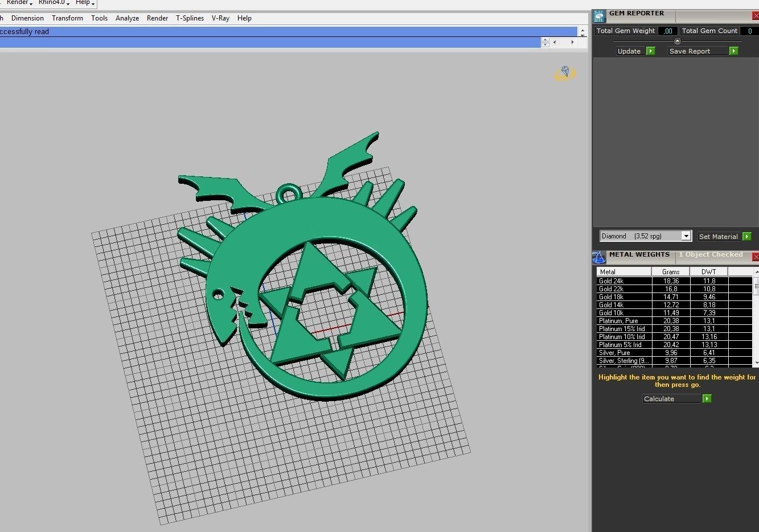Click the Update button

630,51
